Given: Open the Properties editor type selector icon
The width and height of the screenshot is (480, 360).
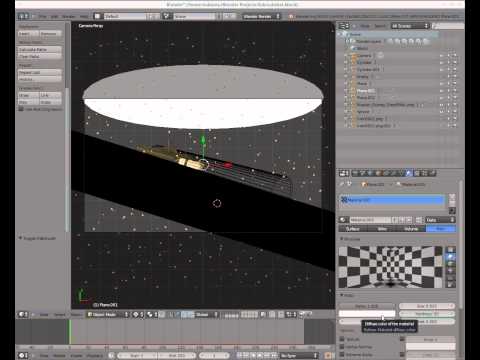Looking at the screenshot, I should tap(343, 173).
